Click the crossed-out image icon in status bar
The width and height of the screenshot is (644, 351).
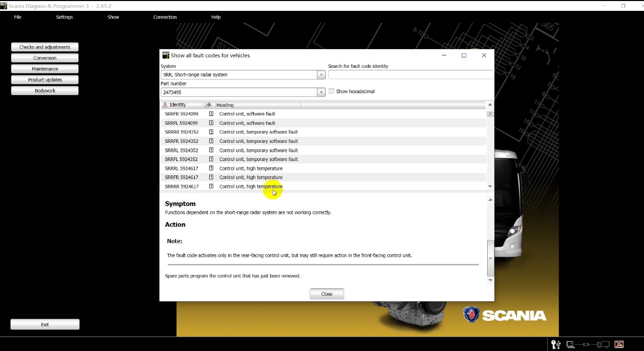click(x=619, y=344)
